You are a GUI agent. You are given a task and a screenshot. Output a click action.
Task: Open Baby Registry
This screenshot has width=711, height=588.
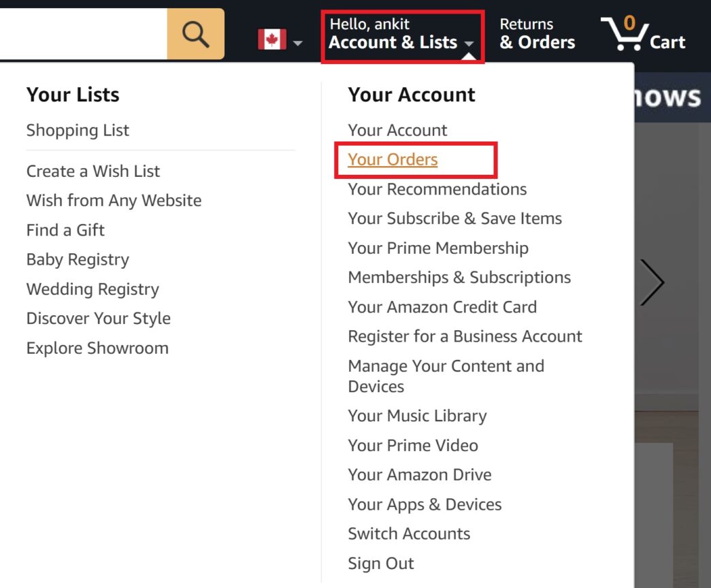[77, 259]
